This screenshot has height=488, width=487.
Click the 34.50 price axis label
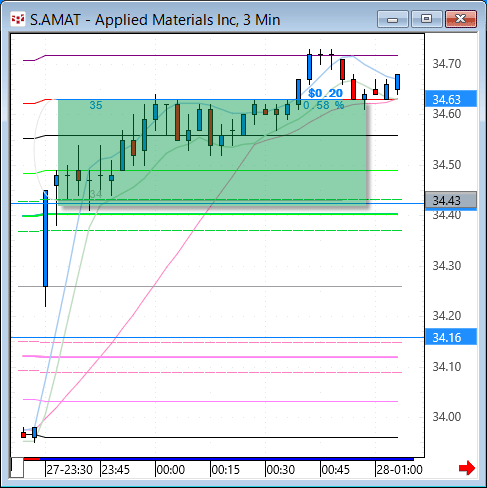[447, 165]
